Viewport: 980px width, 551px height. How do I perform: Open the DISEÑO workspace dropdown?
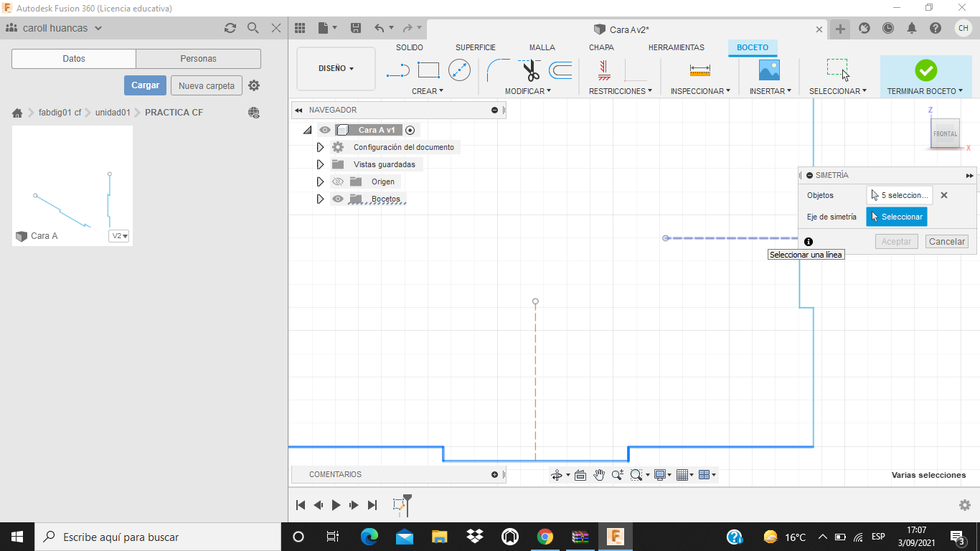pos(336,69)
